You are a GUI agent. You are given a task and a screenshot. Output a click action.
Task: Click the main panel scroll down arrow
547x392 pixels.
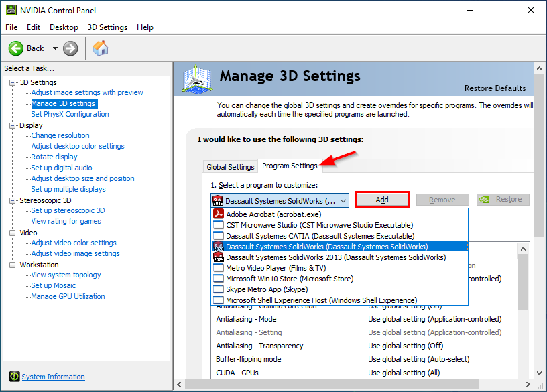[x=540, y=373]
